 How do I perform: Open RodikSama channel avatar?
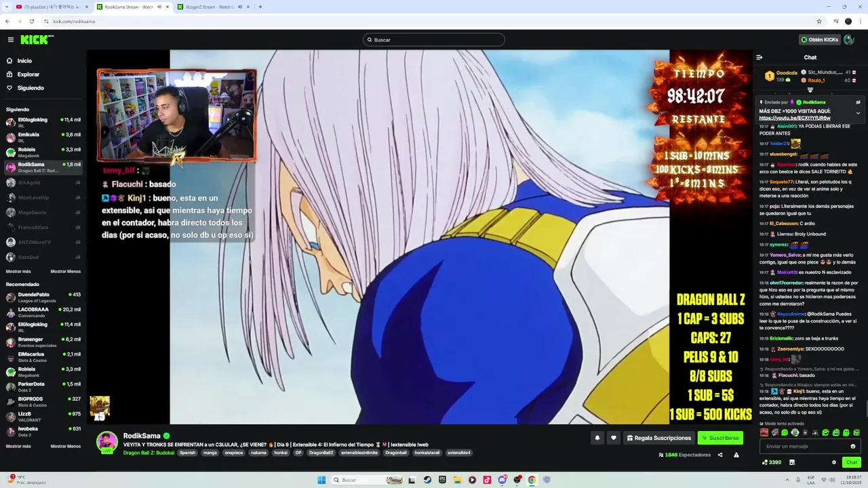tap(107, 442)
